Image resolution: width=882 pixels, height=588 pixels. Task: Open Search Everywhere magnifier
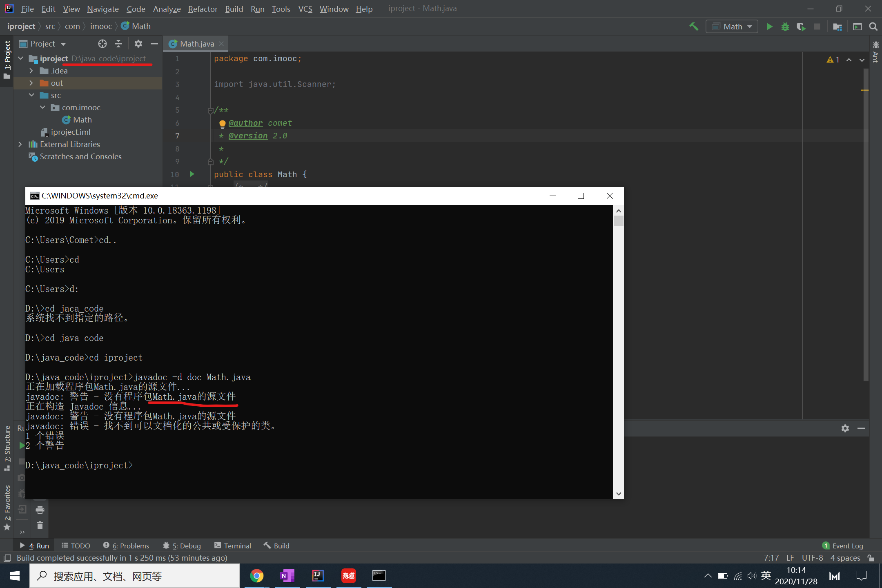[x=873, y=27]
